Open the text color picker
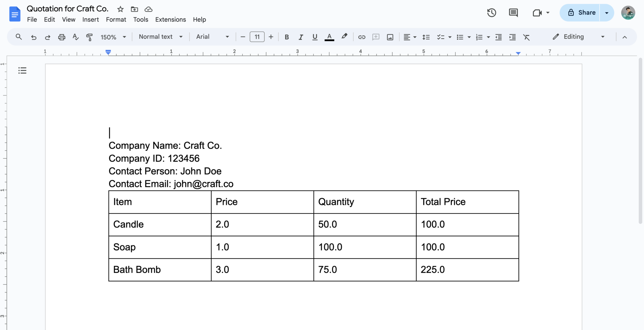This screenshot has height=330, width=644. (x=329, y=37)
